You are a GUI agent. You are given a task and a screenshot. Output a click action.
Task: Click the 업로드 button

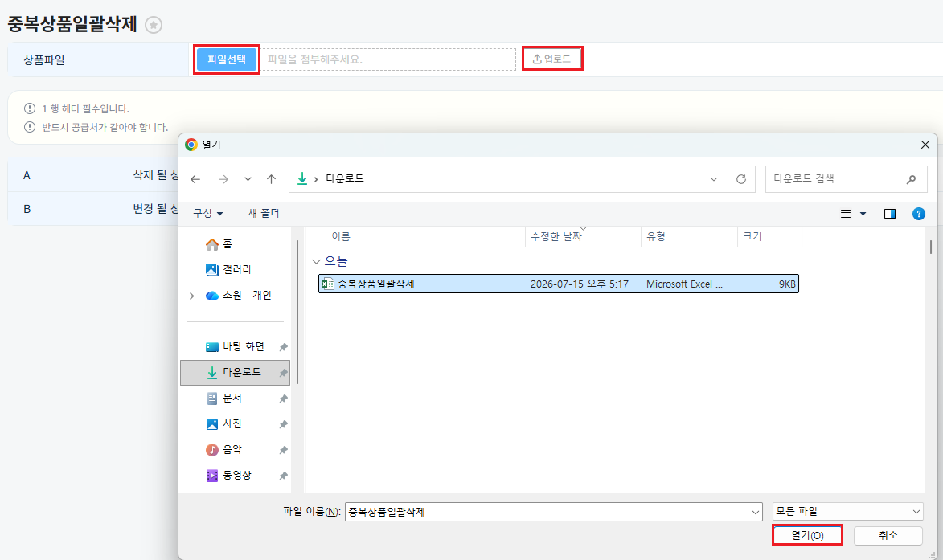552,59
